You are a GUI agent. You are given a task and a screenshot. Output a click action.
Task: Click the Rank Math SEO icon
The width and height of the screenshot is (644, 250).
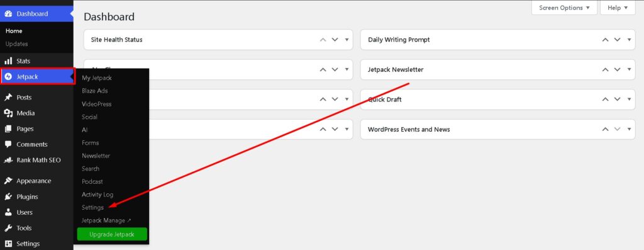tap(8, 160)
